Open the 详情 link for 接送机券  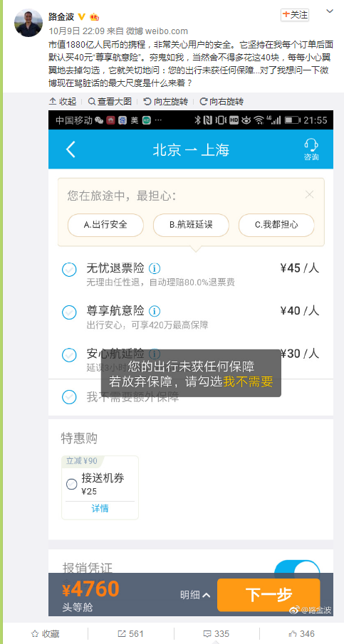100,509
